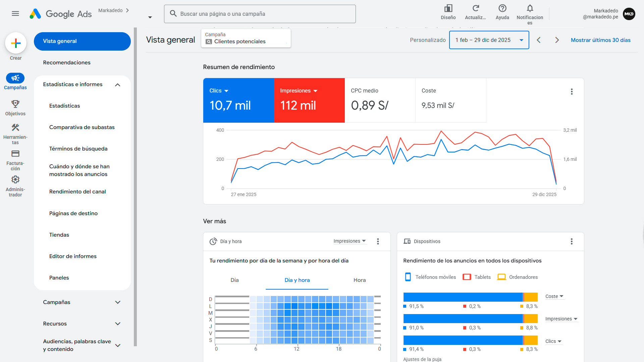Image resolution: width=644 pixels, height=362 pixels.
Task: Switch to the Hora tab
Action: [x=359, y=280]
